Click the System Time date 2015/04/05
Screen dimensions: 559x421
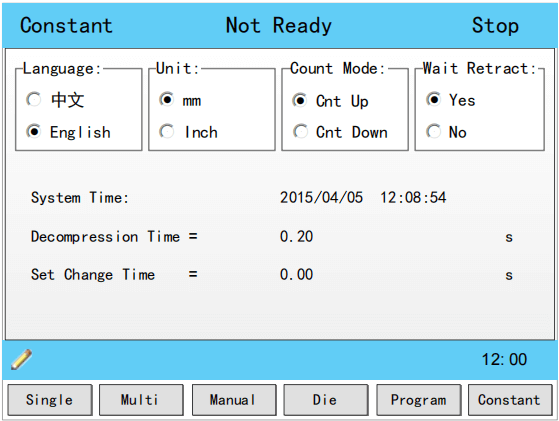321,197
